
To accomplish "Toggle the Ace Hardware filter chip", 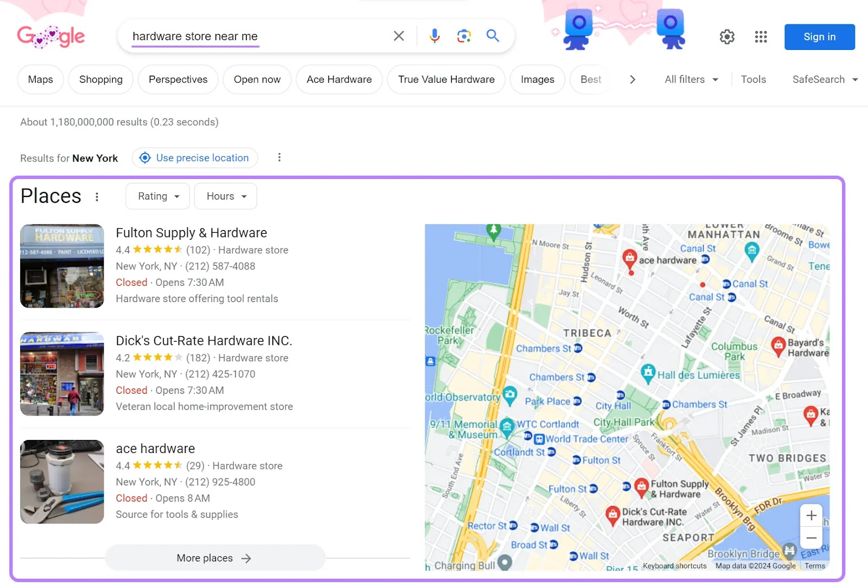I will [x=339, y=79].
